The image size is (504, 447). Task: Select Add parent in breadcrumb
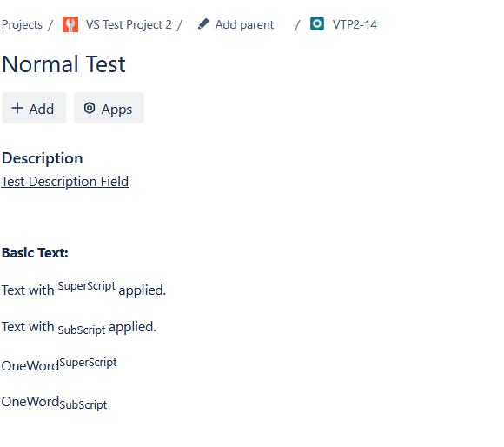pos(244,24)
